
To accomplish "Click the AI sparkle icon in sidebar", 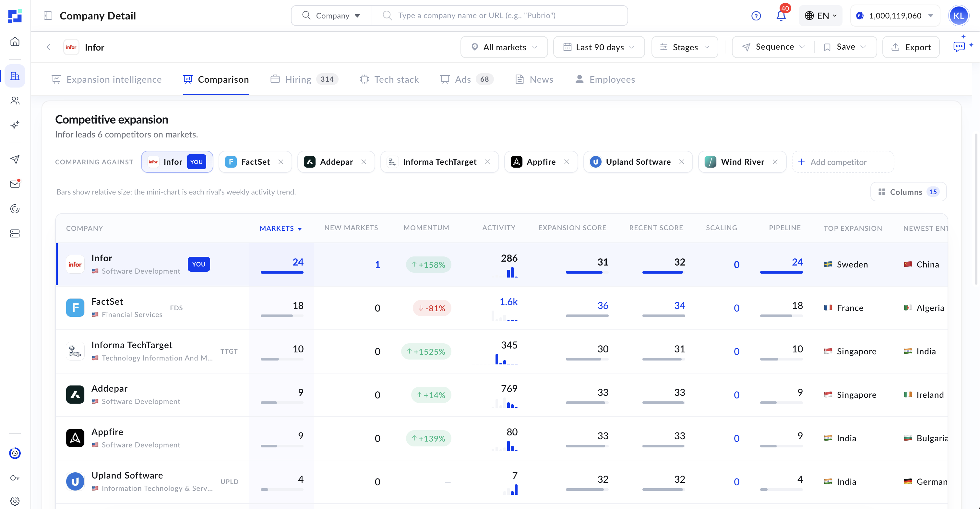I will coord(15,125).
